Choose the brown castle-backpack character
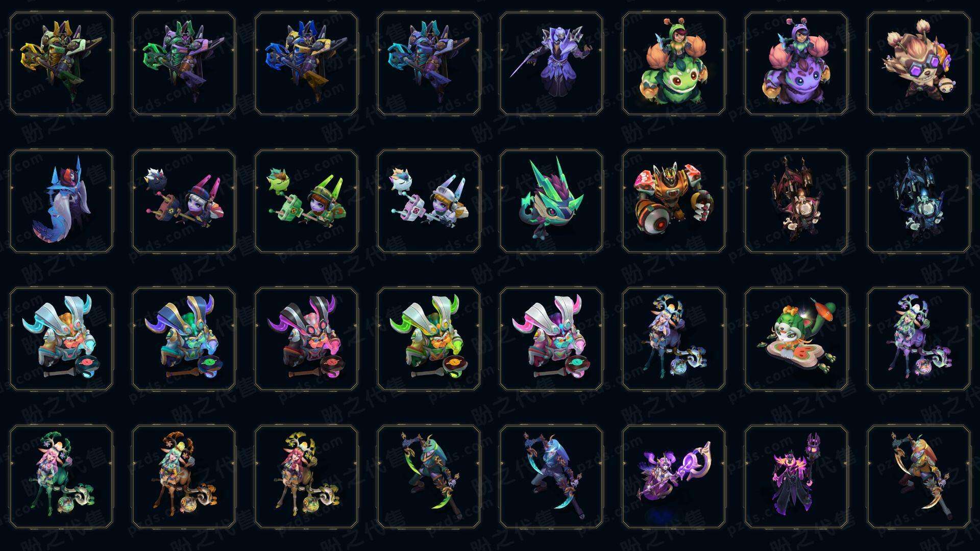The width and height of the screenshot is (980, 551). pos(796,201)
